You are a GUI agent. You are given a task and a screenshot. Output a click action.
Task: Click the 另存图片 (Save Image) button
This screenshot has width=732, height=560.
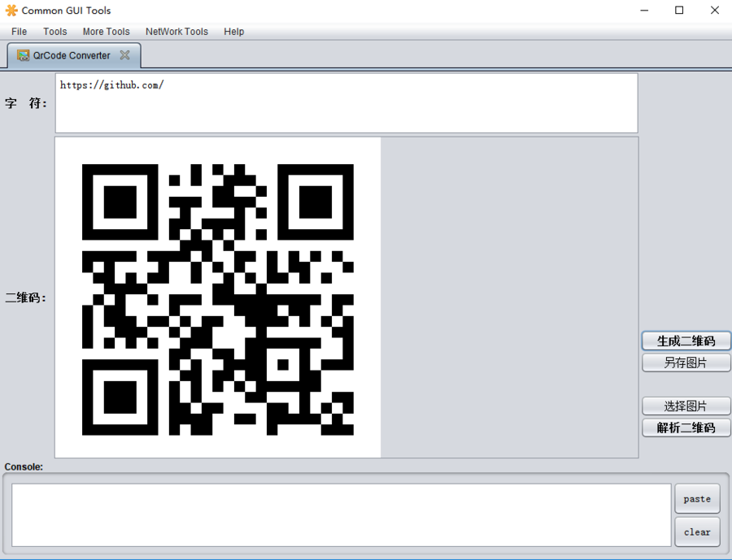tap(686, 362)
